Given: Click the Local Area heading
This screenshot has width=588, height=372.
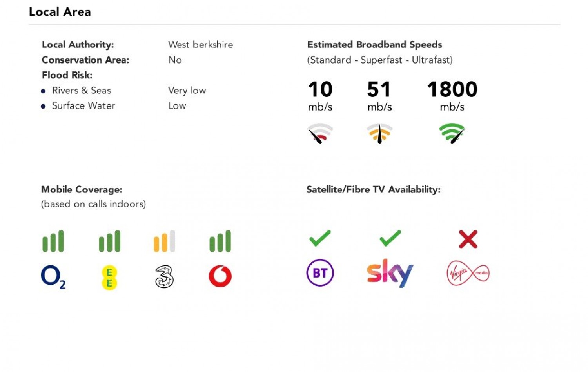Looking at the screenshot, I should [x=60, y=12].
